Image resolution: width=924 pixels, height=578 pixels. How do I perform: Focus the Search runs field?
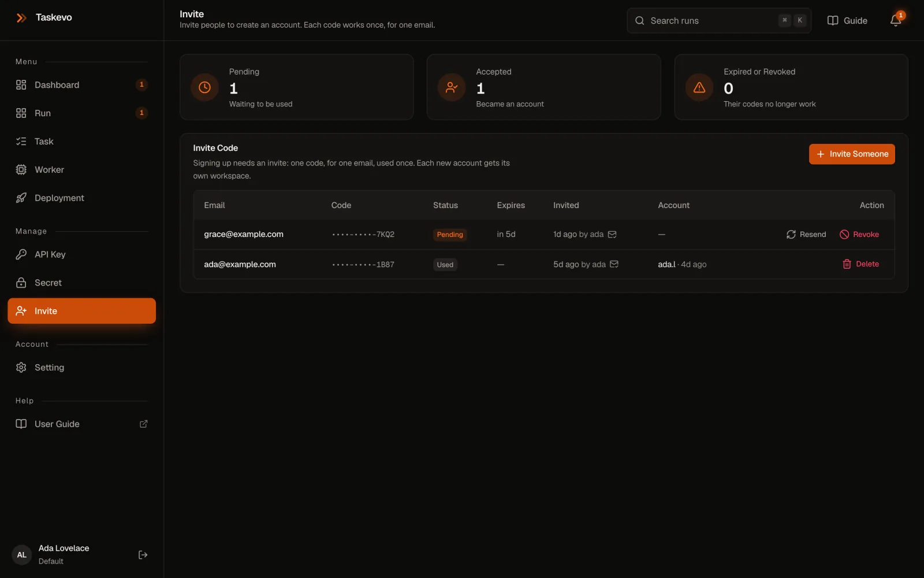pos(719,21)
